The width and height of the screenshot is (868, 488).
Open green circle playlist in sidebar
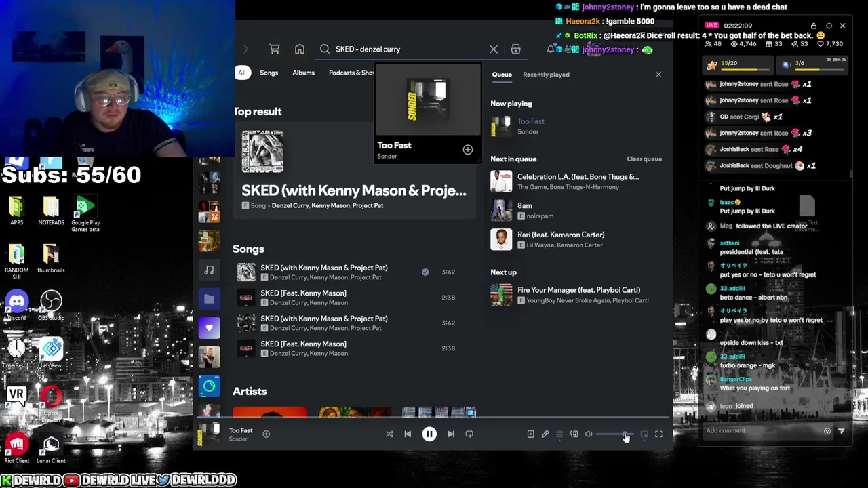point(209,386)
